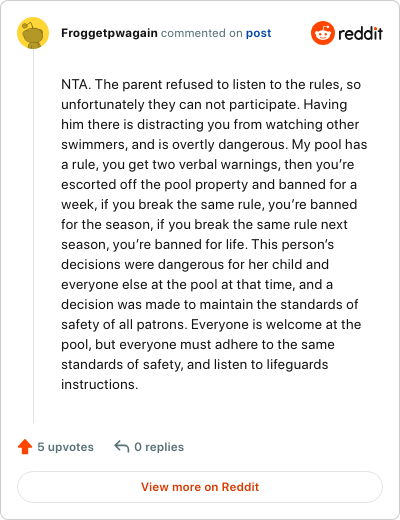Image resolution: width=400 pixels, height=520 pixels.
Task: Click Froggetpwagain's yellow avatar icon
Action: [33, 33]
